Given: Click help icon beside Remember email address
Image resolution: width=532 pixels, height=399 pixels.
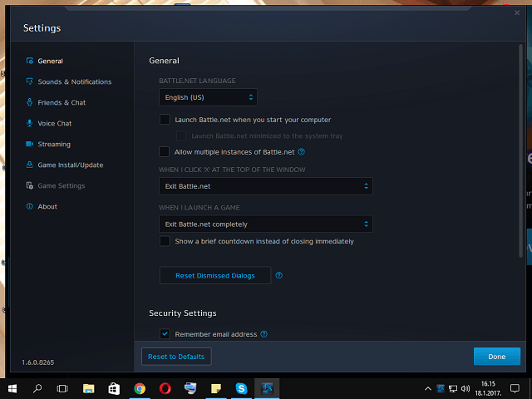Looking at the screenshot, I should tap(264, 334).
